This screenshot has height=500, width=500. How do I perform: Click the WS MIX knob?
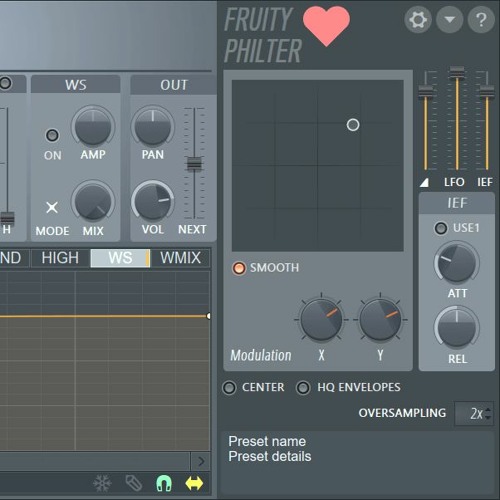pos(93,201)
